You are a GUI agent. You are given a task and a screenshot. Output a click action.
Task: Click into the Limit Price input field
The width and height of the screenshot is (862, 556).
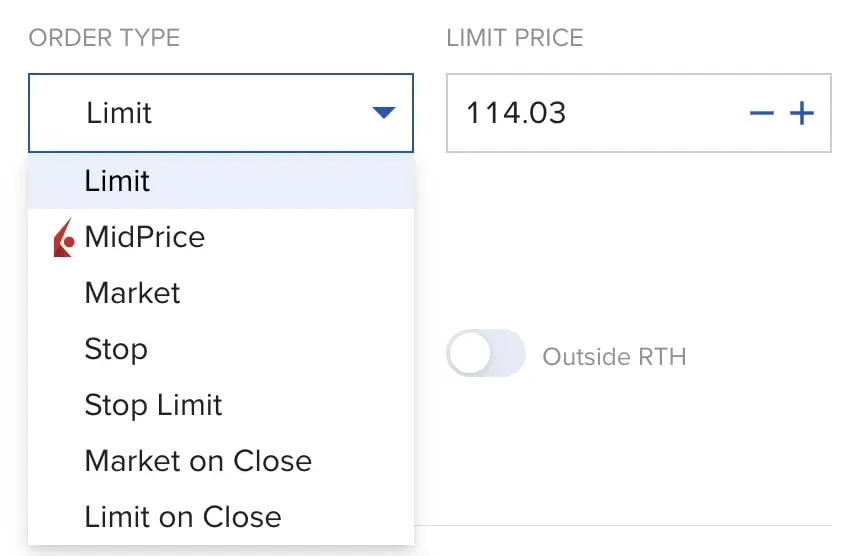650,113
